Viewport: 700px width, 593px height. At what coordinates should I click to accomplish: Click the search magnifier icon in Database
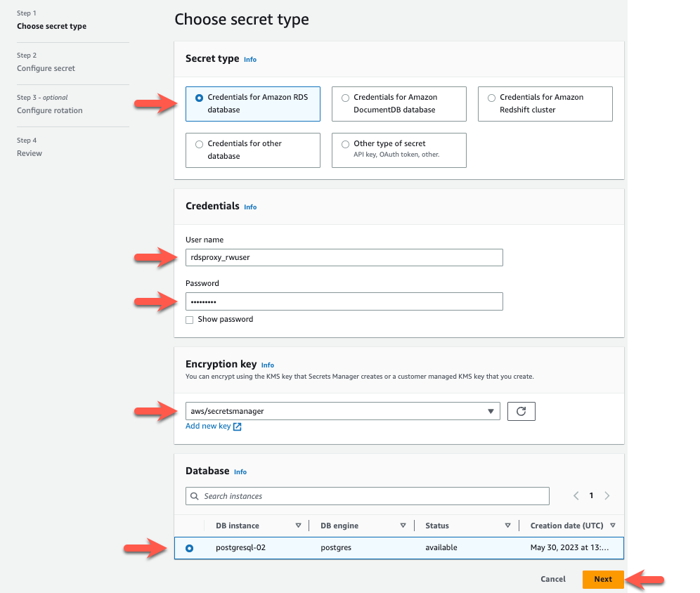[194, 496]
